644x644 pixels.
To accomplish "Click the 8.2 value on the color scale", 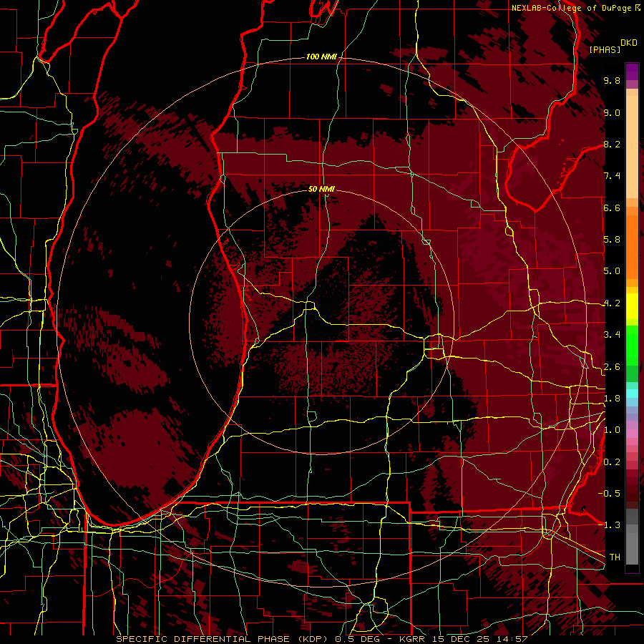I will tap(612, 144).
